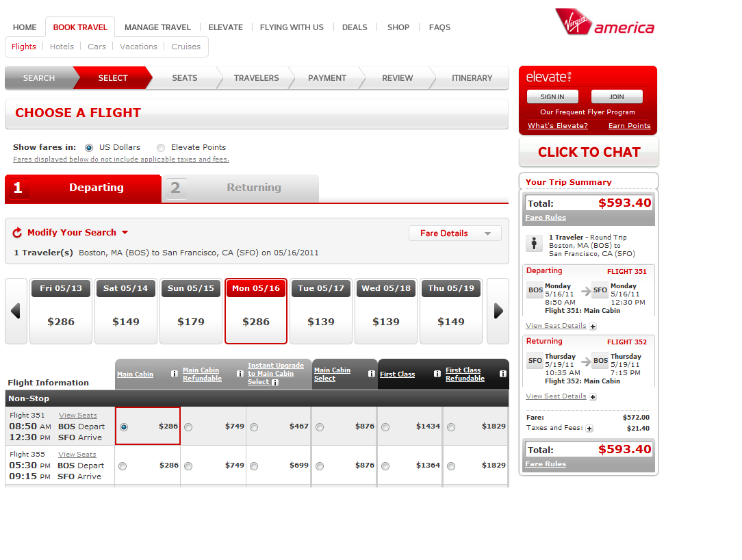The width and height of the screenshot is (742, 560).
Task: Open Click To Chat
Action: (589, 153)
